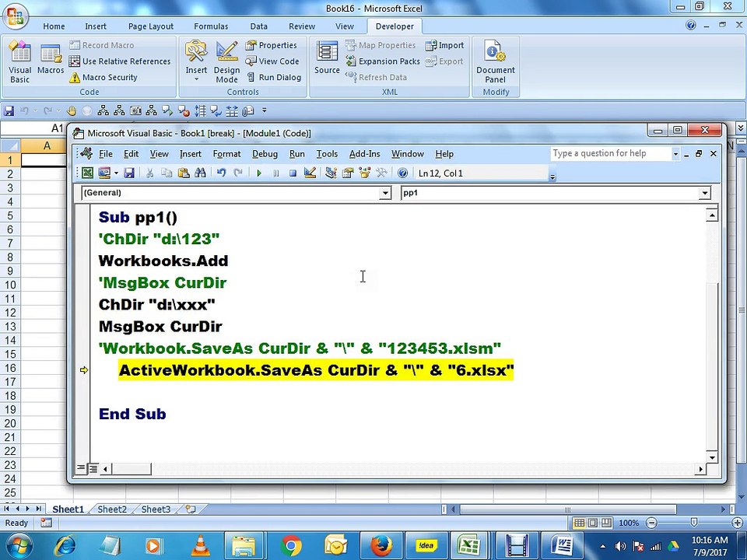Click Expansion Packs in XML group

click(383, 61)
